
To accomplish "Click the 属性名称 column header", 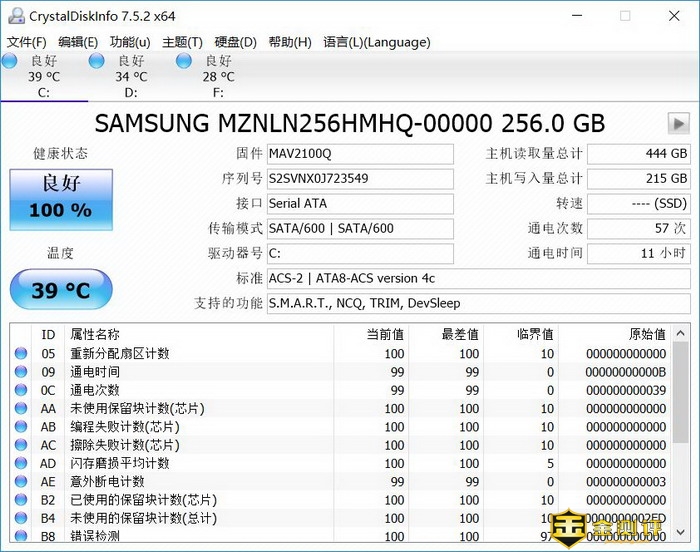I will click(95, 334).
